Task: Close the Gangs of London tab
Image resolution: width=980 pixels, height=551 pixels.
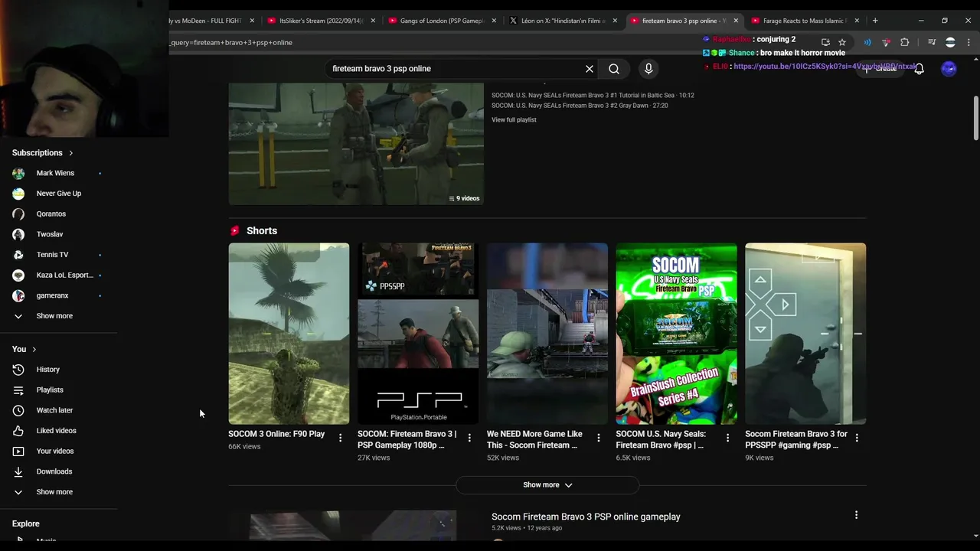Action: [494, 21]
